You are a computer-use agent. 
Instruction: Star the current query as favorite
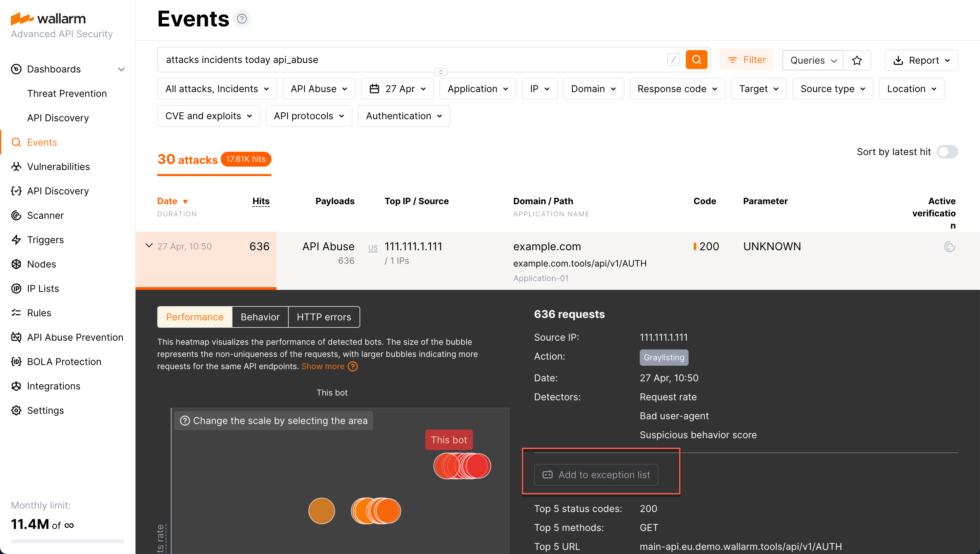tap(857, 60)
